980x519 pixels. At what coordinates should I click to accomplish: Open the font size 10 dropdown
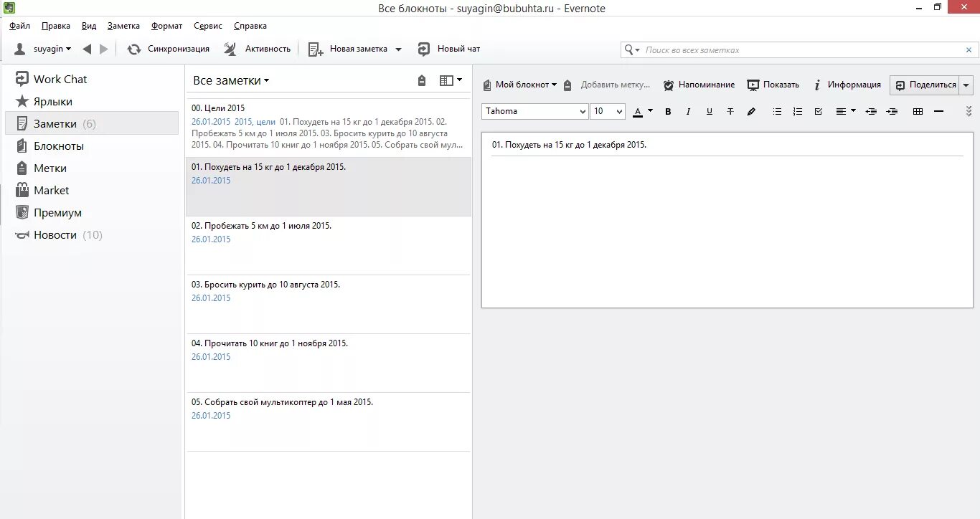tap(608, 111)
